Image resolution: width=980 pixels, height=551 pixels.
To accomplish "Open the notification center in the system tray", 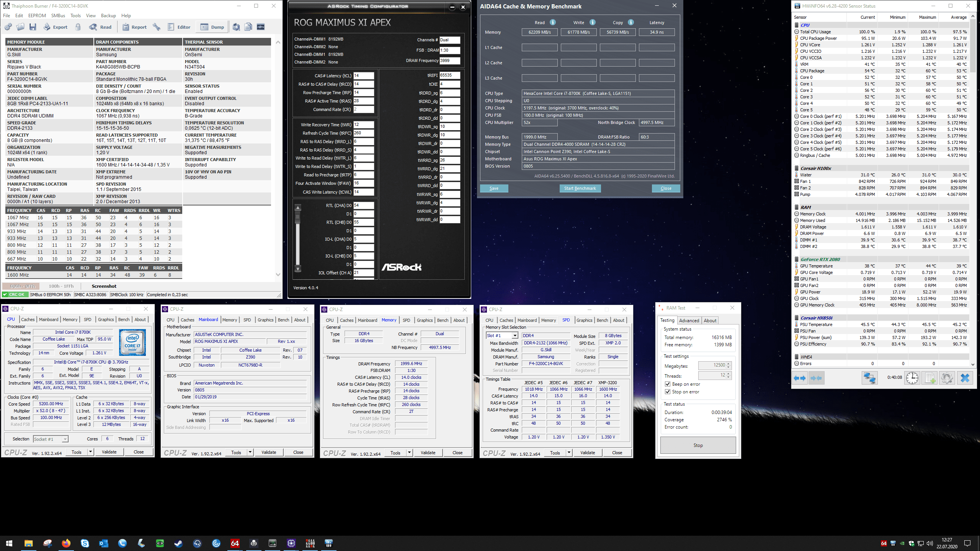I will point(967,543).
